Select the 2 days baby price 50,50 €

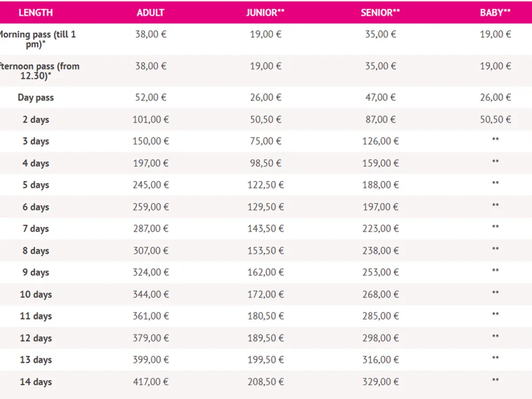click(x=495, y=120)
